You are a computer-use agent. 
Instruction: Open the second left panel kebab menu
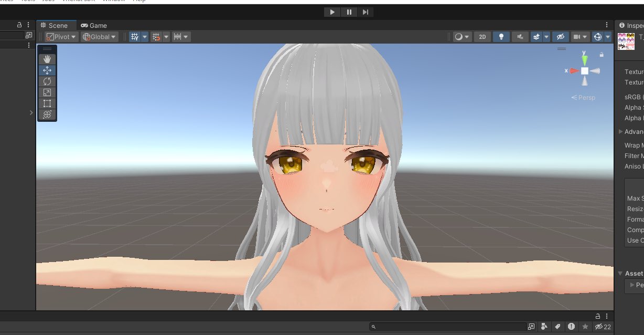(29, 46)
